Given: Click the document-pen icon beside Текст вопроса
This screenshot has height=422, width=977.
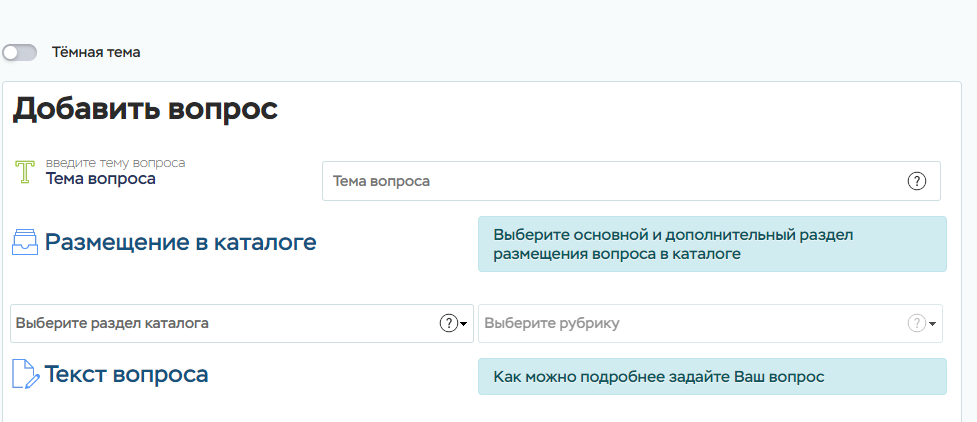Looking at the screenshot, I should coord(25,375).
